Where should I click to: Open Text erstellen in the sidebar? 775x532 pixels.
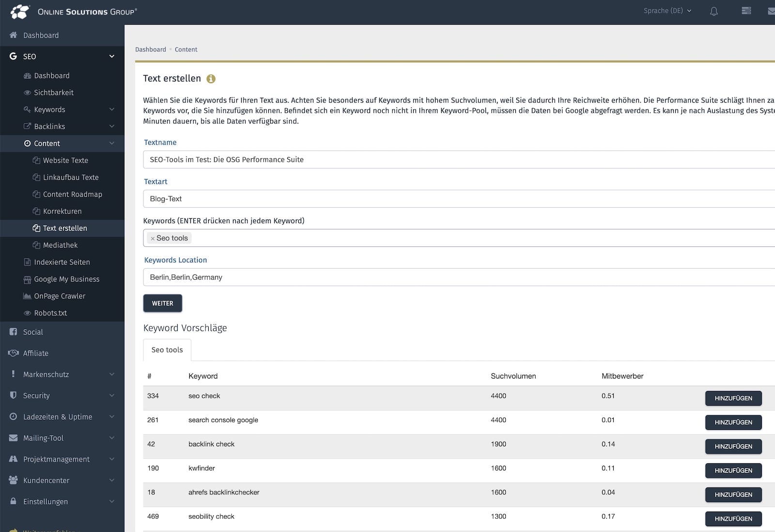62,228
